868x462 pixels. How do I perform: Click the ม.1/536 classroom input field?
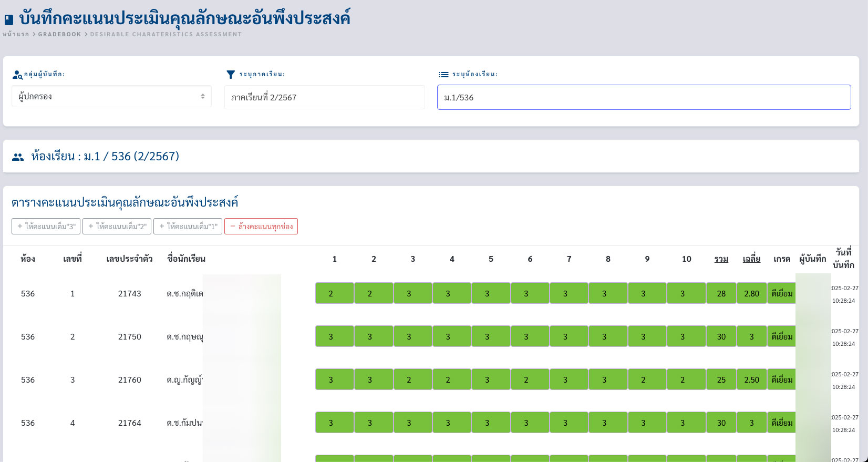644,97
